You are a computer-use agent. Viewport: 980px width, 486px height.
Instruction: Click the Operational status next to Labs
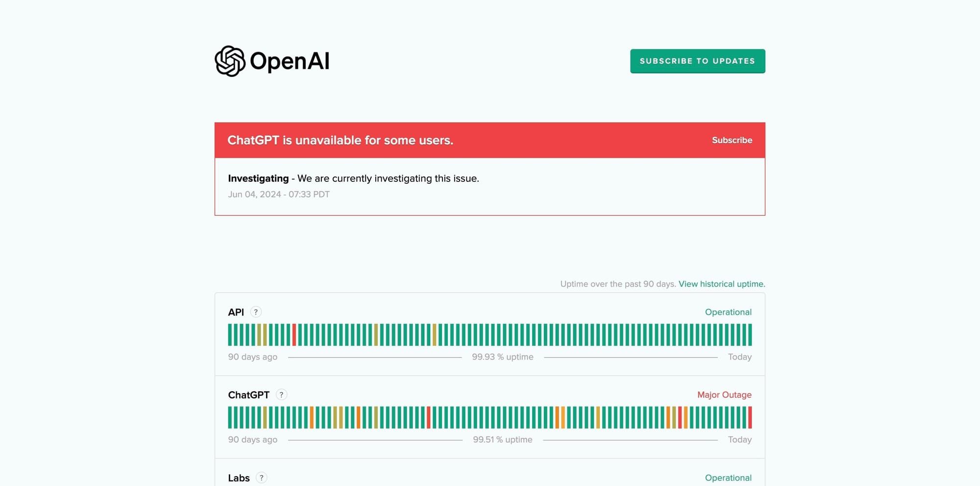point(728,477)
